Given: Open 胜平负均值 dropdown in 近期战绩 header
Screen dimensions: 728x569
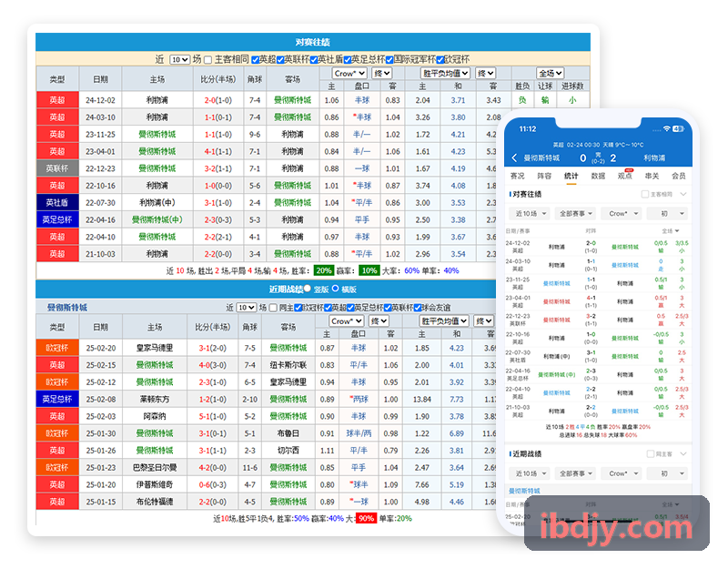Looking at the screenshot, I should point(444,321).
